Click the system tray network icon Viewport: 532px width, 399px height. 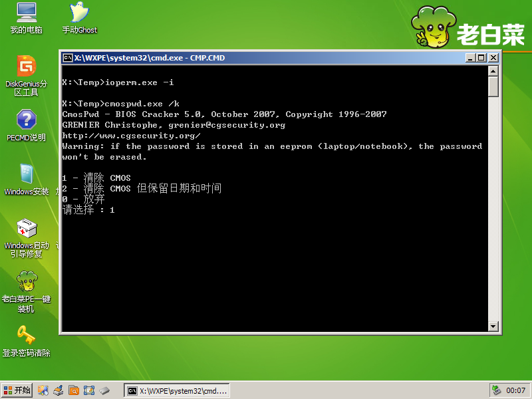[x=496, y=390]
